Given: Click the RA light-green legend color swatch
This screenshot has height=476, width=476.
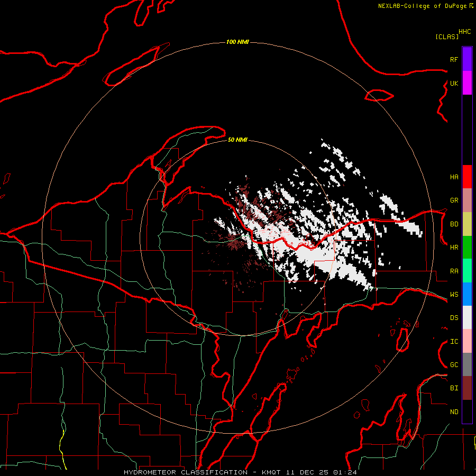Looking at the screenshot, I should pyautogui.click(x=467, y=271).
